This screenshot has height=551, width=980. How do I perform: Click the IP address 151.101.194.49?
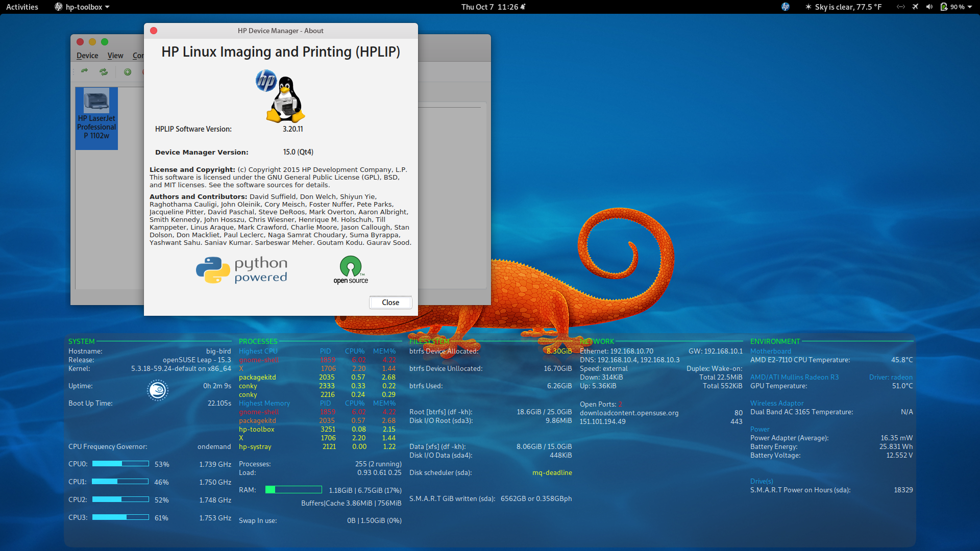603,421
